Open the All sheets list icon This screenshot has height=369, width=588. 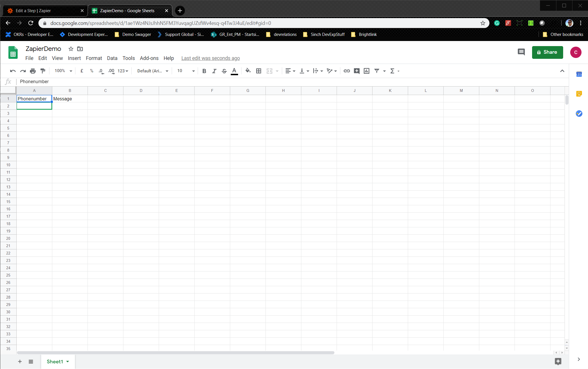tap(31, 362)
